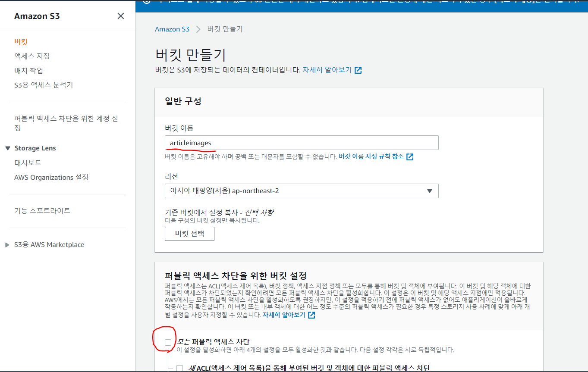Screen dimensions: 588x372
Task: Open 버킷 in sidebar
Action: [21, 42]
